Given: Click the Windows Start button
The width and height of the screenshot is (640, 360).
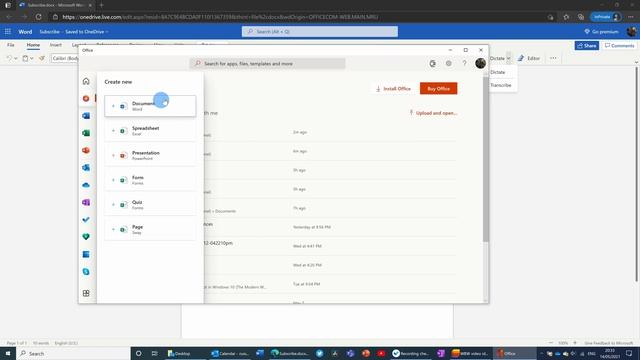Looking at the screenshot, I should pos(8,353).
